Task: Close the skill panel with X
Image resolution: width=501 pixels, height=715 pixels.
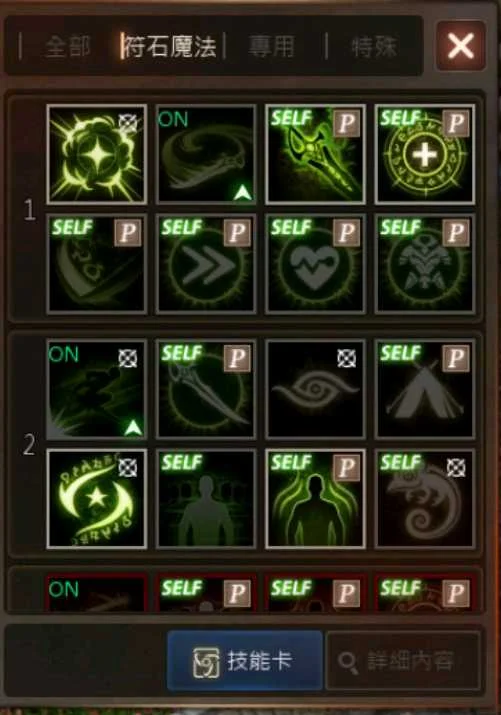Action: 461,46
